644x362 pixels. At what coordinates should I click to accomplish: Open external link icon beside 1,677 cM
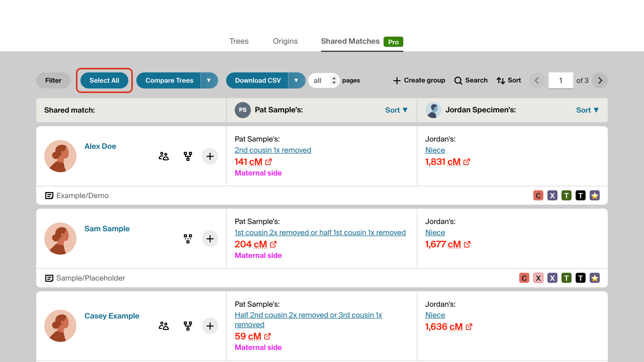point(467,244)
